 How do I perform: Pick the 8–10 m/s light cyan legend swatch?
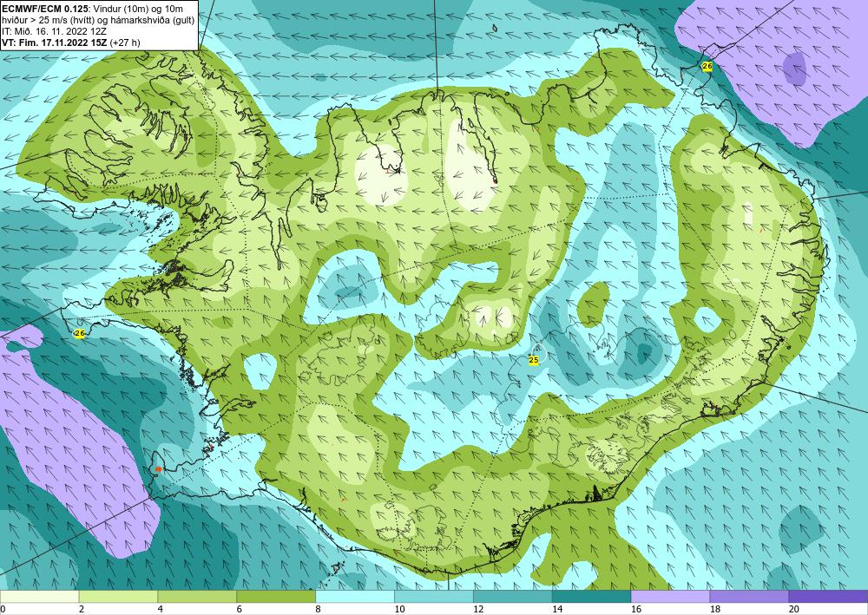(355, 597)
